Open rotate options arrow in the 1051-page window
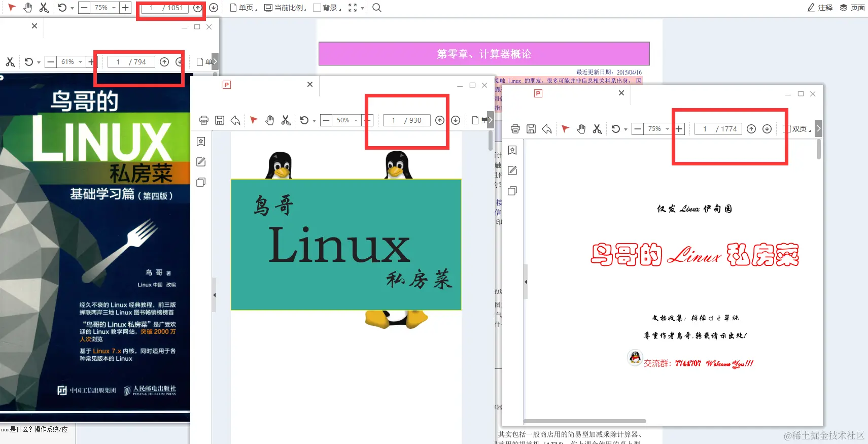868x444 pixels. click(72, 8)
